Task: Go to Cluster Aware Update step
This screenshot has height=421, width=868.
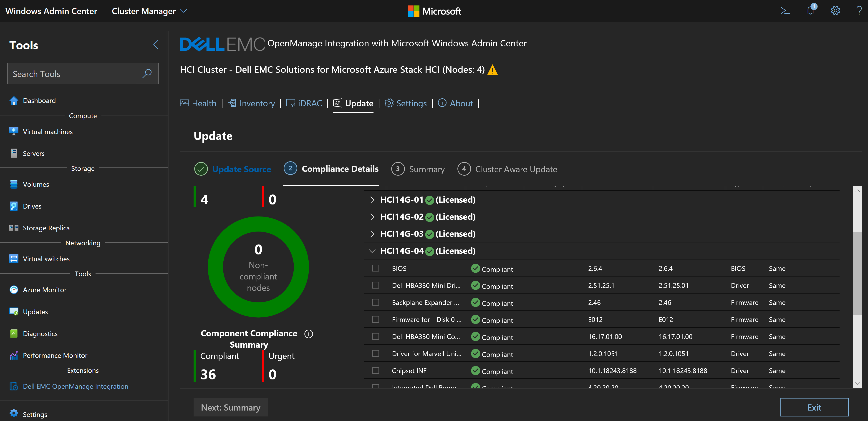Action: [x=507, y=169]
